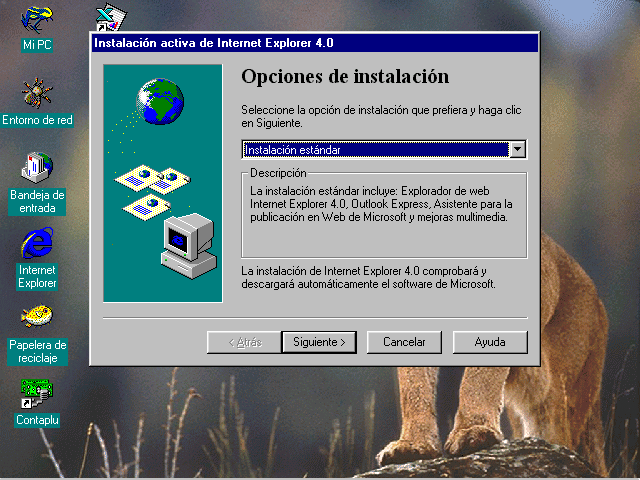Expand the installation option dropdown arrow

(x=518, y=149)
